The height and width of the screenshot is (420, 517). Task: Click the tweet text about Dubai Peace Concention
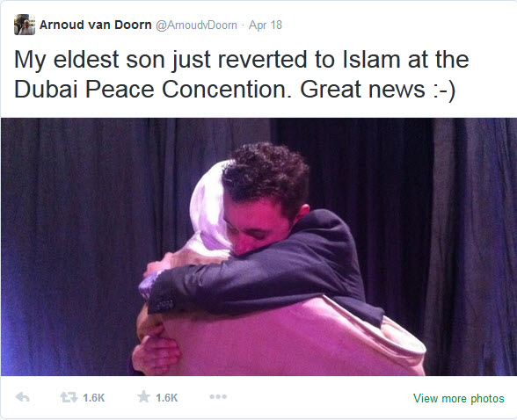(241, 74)
